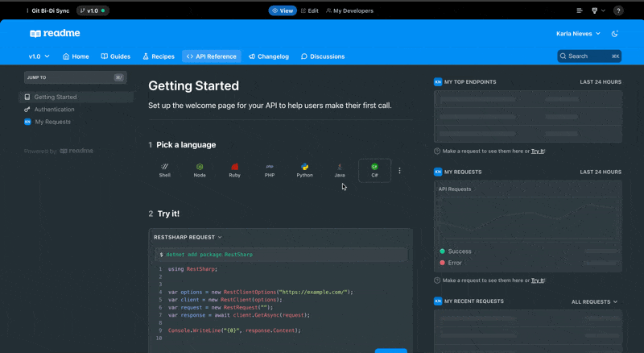Open Getting Started in sidebar
The width and height of the screenshot is (644, 353).
coord(76,97)
